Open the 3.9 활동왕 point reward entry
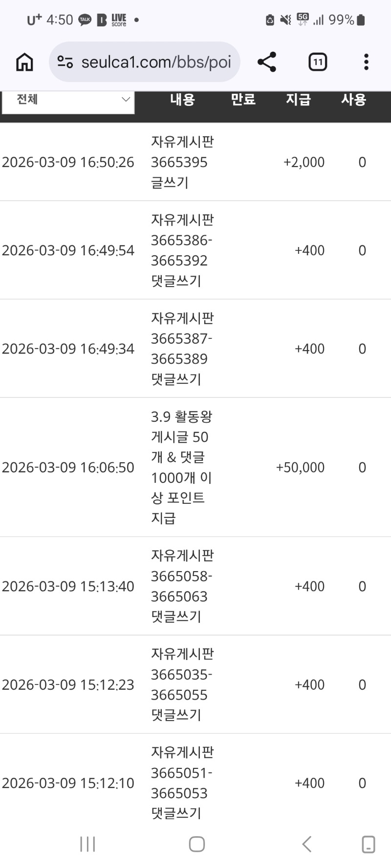Viewport: 391px width, 868px height. coord(182,467)
